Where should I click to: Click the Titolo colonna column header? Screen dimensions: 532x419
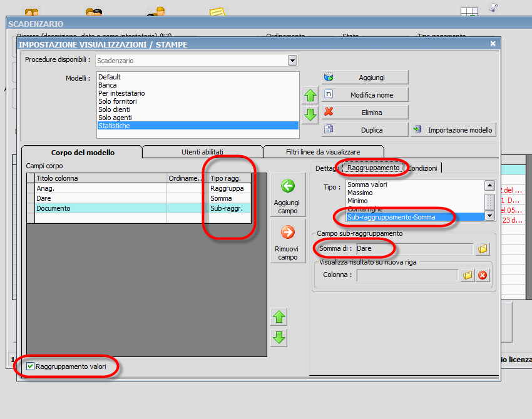coord(101,178)
